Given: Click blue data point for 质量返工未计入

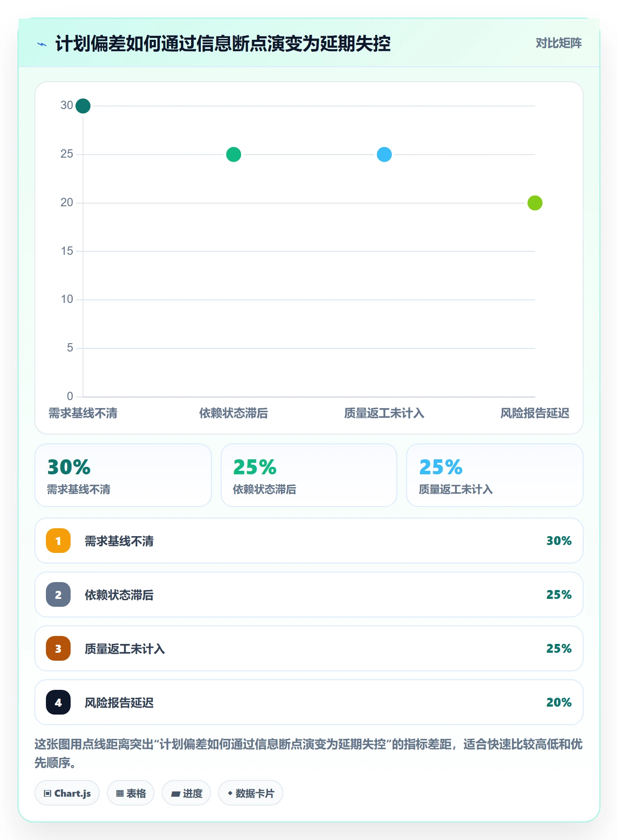Looking at the screenshot, I should click(x=384, y=155).
